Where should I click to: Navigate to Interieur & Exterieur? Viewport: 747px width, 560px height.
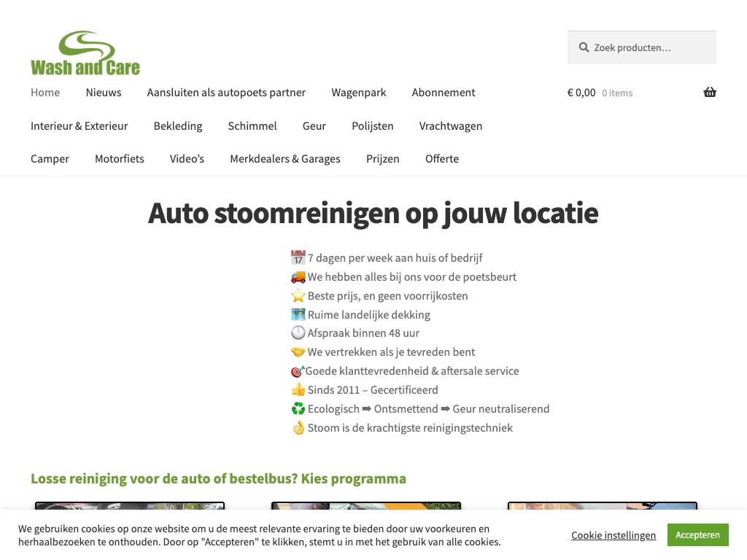coord(79,126)
